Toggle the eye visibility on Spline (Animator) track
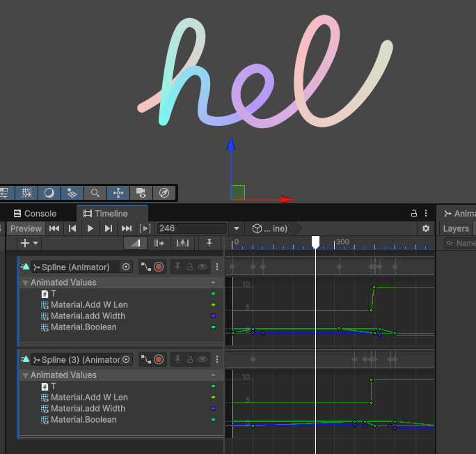This screenshot has width=476, height=454. coord(203,267)
